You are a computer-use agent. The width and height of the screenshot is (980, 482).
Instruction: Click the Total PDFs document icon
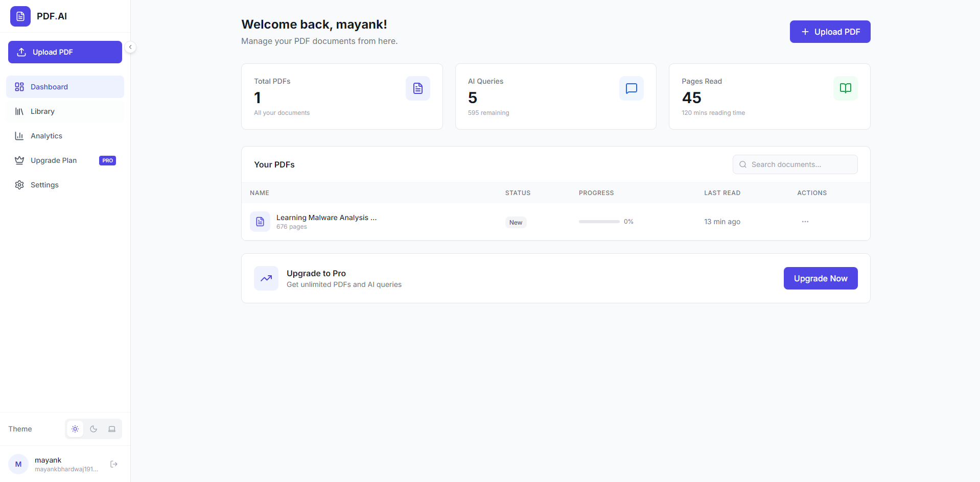click(417, 88)
